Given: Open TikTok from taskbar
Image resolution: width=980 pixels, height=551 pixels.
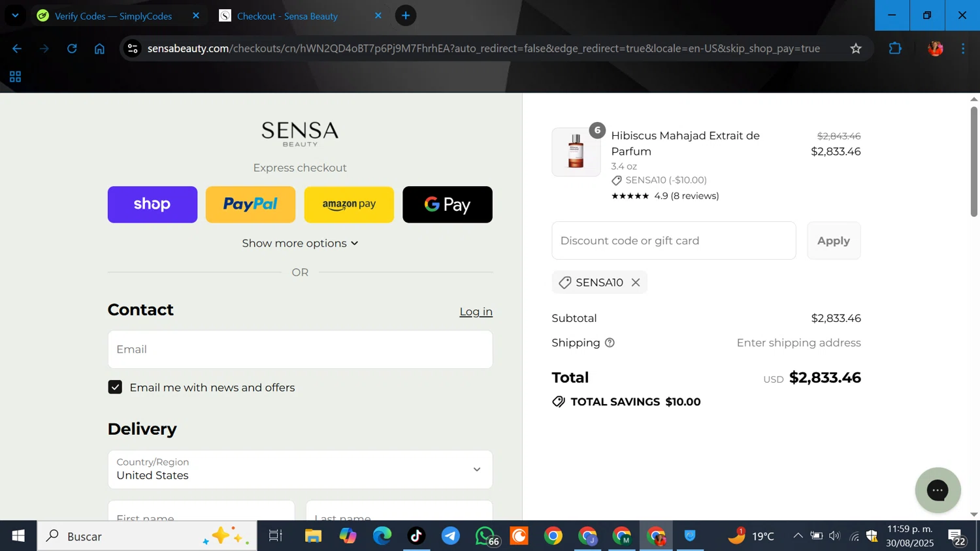Looking at the screenshot, I should point(416,536).
